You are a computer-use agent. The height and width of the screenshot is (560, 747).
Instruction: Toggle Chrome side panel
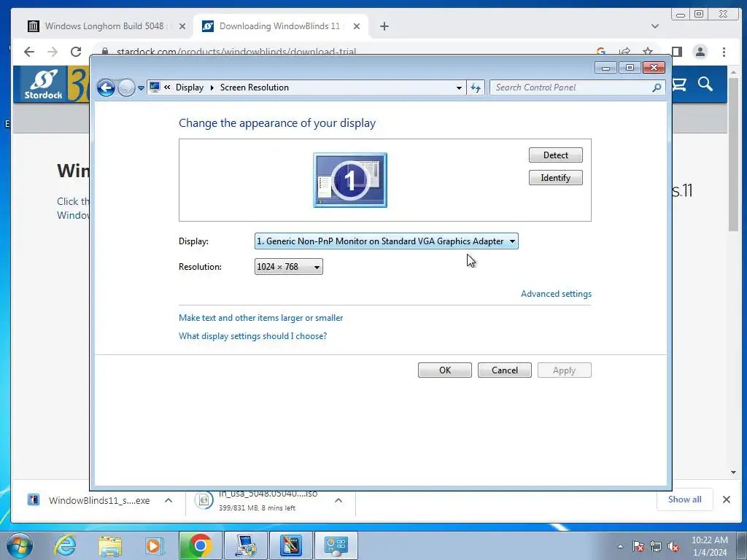pos(676,52)
